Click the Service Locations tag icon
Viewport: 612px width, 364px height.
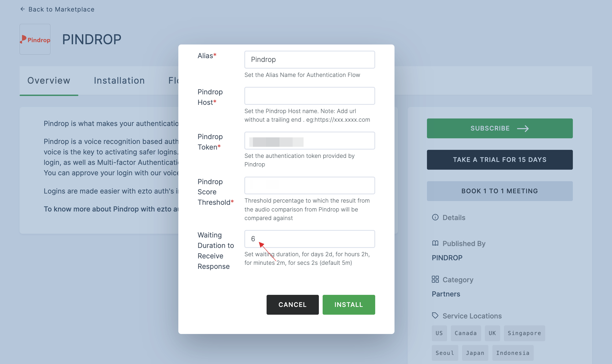point(435,315)
